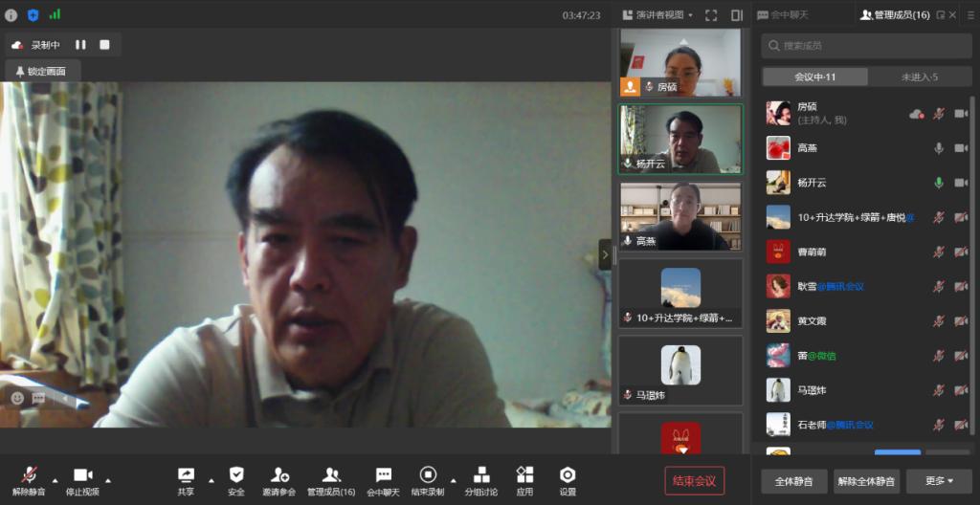Open the Security (安全) toolbar icon
This screenshot has width=980, height=505.
(236, 480)
